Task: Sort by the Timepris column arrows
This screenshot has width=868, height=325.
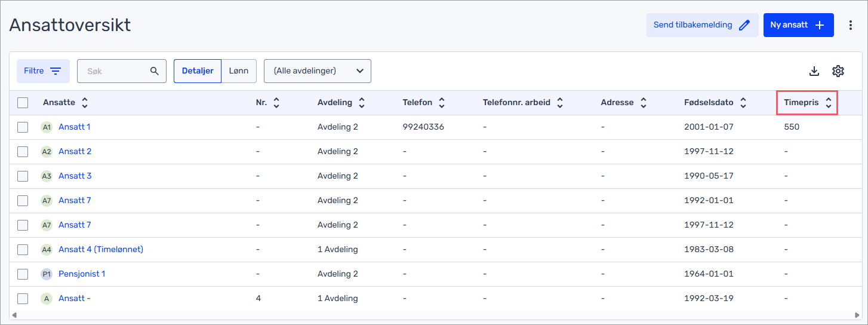Action: pos(829,103)
